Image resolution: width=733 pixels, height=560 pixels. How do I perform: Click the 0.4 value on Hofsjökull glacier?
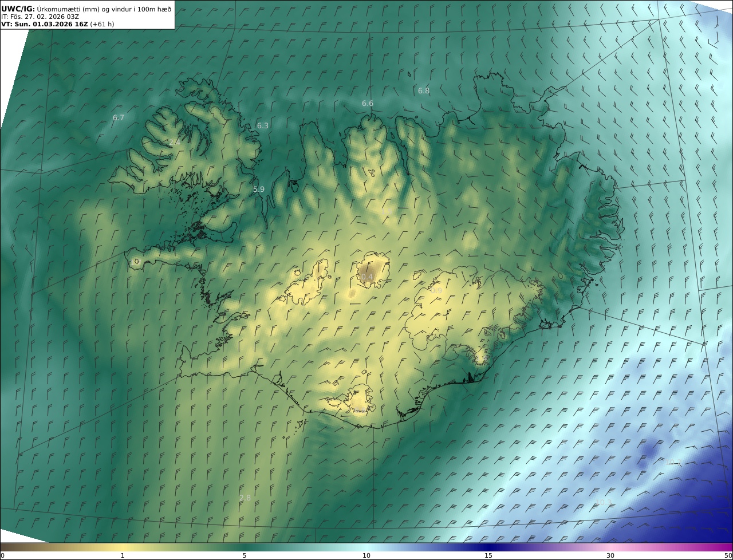coord(367,277)
